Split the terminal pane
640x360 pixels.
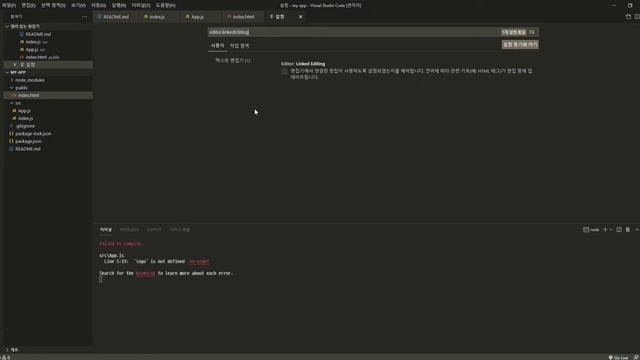pos(619,230)
